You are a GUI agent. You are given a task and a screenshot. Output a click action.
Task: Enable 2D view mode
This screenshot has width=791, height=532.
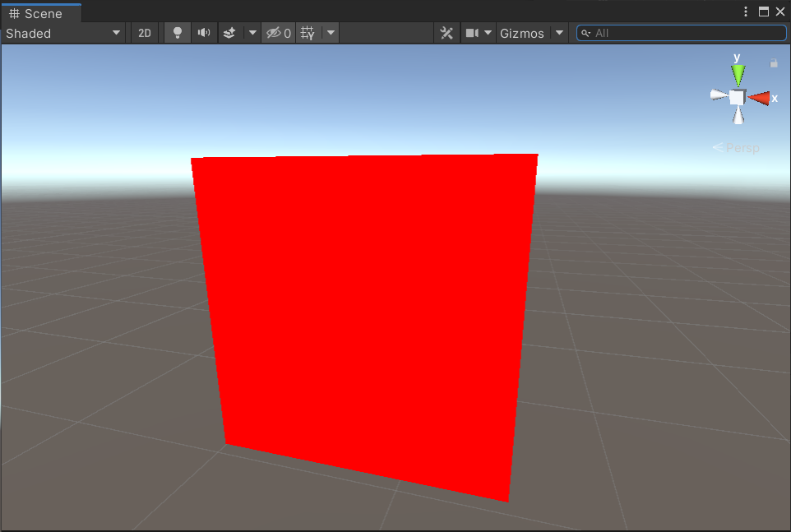(144, 33)
